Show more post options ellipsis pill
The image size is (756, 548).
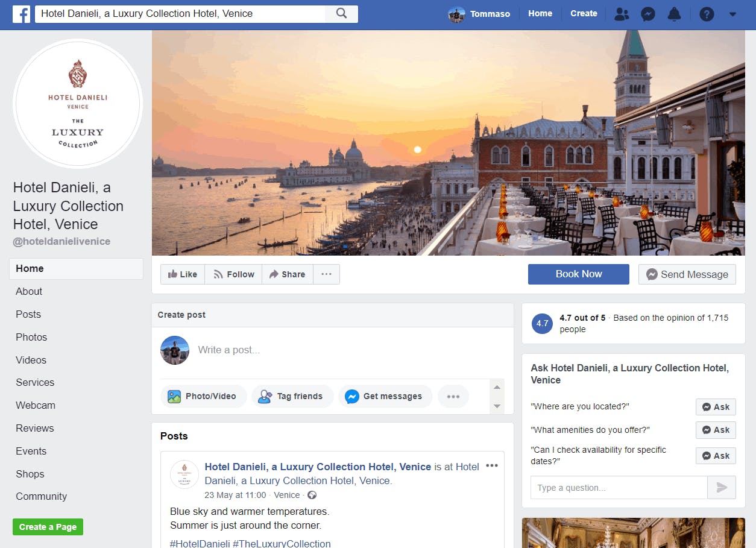point(453,396)
